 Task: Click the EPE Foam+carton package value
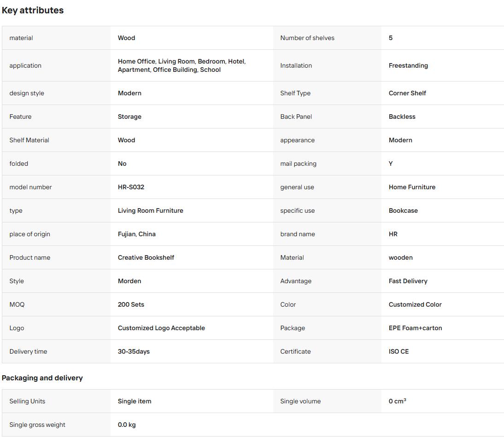(415, 328)
